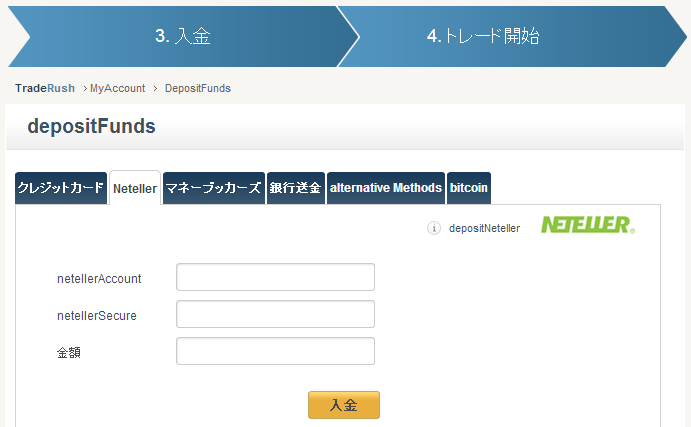Open MyAccount breadcrumb link

click(117, 88)
